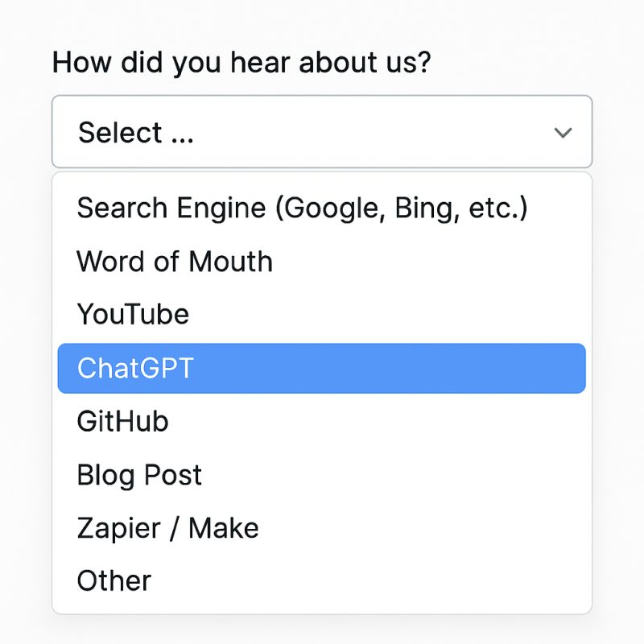Image resolution: width=644 pixels, height=644 pixels.
Task: Click the dropdown chevron arrow icon
Action: (563, 132)
